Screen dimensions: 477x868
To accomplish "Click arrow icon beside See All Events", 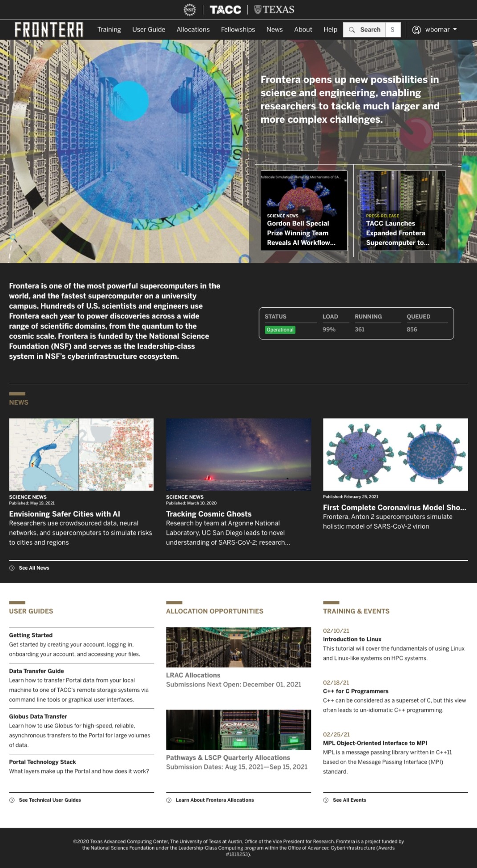I will pyautogui.click(x=326, y=800).
